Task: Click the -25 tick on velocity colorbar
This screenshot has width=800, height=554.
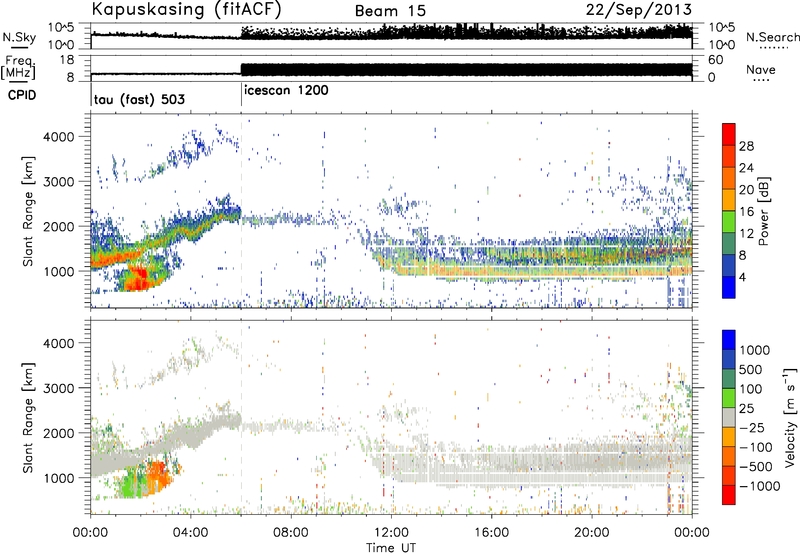Action: click(x=755, y=427)
